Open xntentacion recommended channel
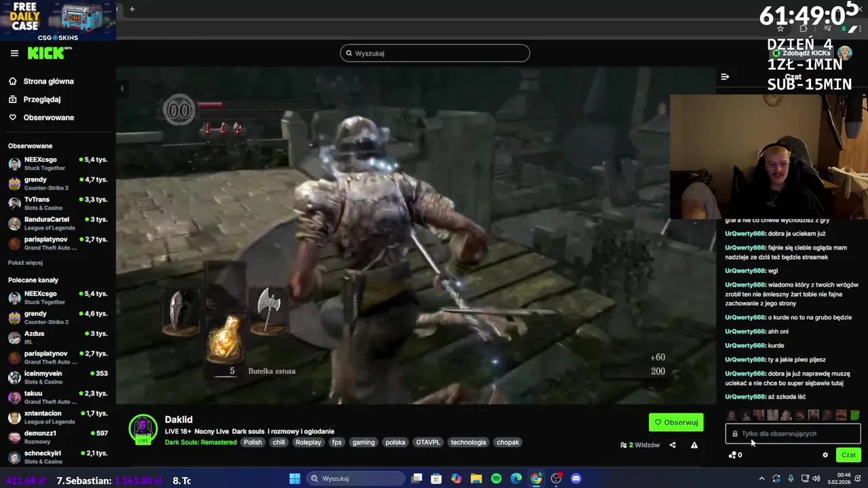The width and height of the screenshot is (868, 488). (58, 417)
